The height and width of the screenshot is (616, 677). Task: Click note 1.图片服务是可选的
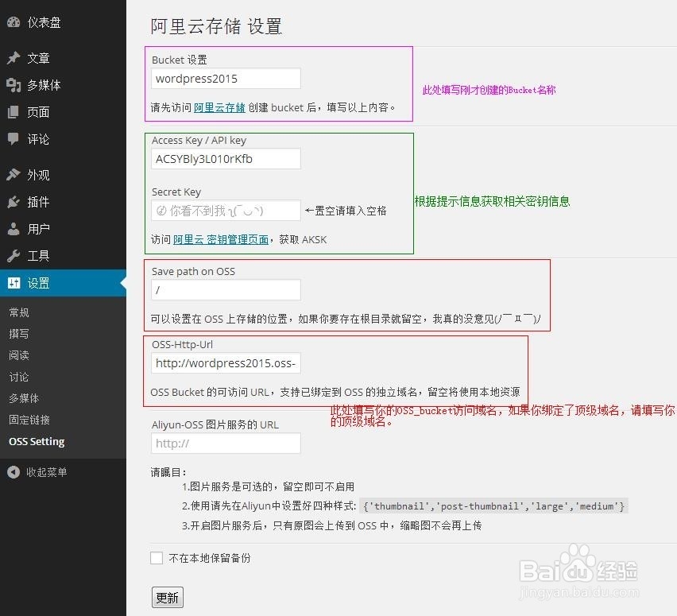[x=268, y=486]
